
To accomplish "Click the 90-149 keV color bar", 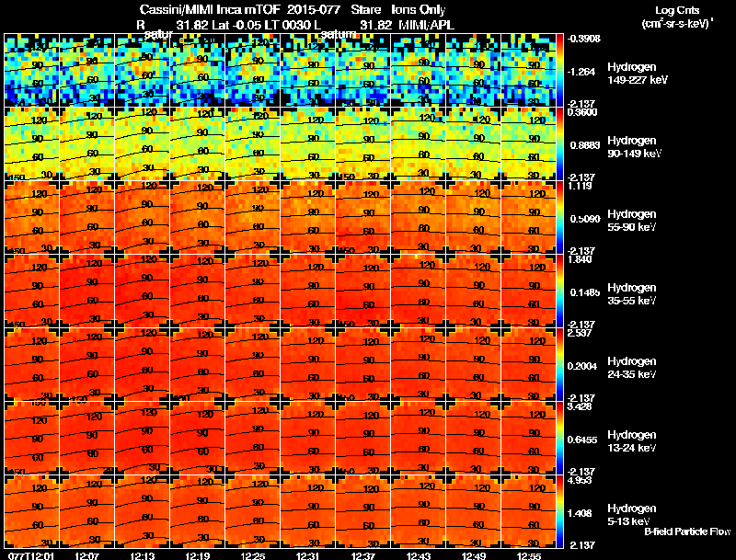I will pyautogui.click(x=560, y=144).
